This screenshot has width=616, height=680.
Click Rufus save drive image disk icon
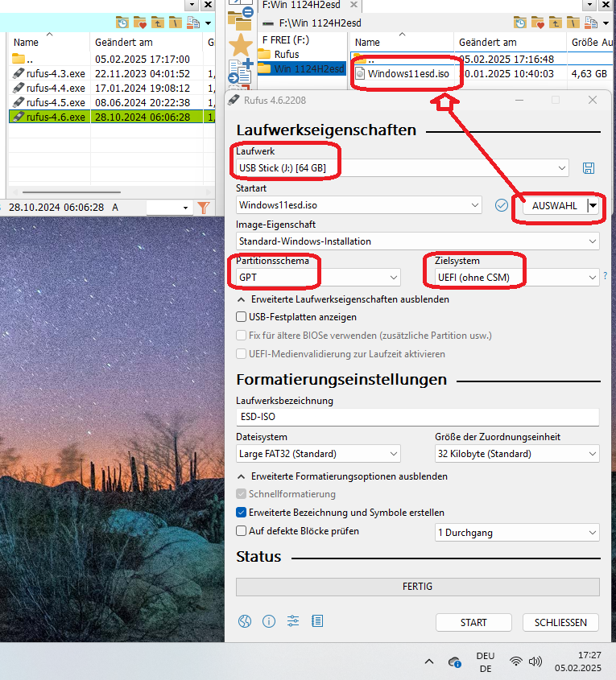[589, 168]
